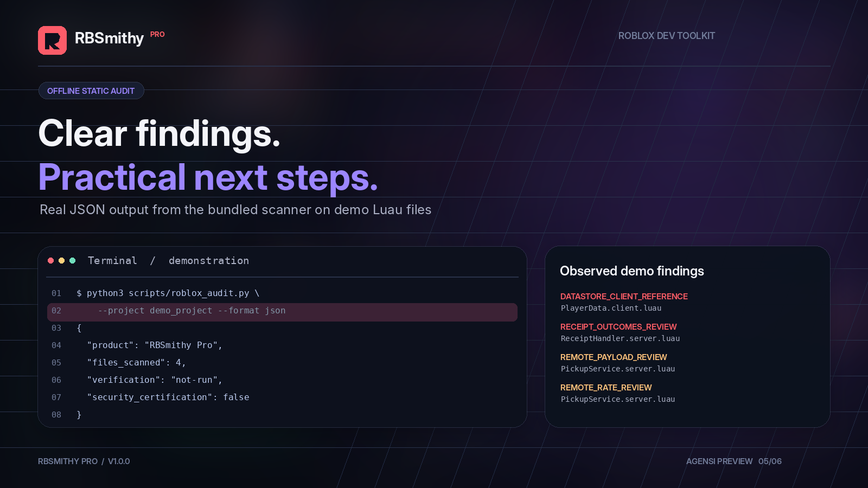The width and height of the screenshot is (868, 488).
Task: Click the RBSmithy red logo icon
Action: pos(52,40)
